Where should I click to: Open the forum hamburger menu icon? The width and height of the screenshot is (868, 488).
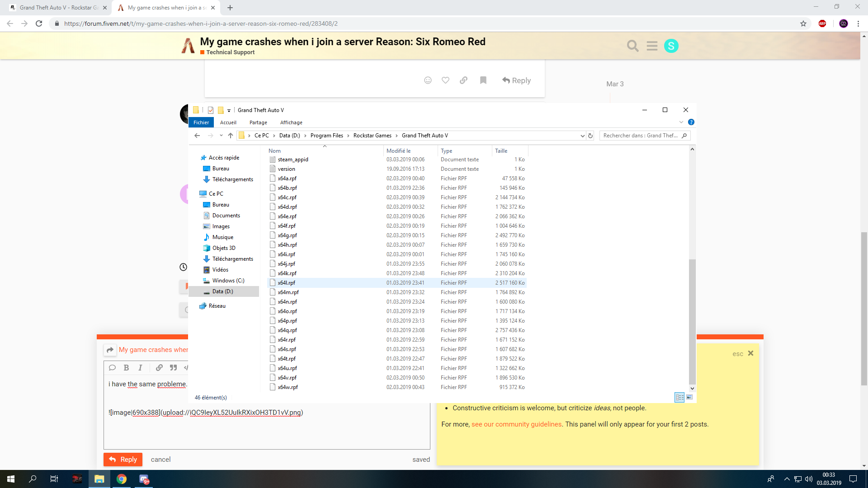[x=652, y=46]
